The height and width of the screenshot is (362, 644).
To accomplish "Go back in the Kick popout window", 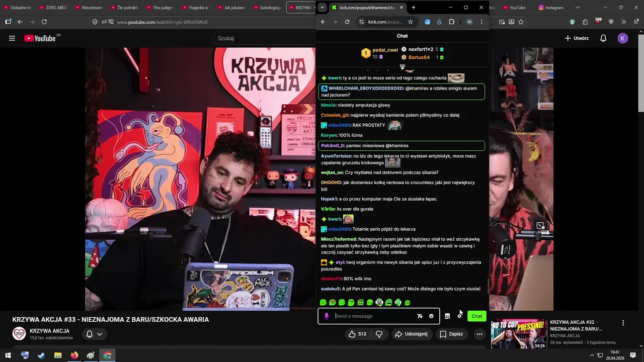I will point(323,22).
